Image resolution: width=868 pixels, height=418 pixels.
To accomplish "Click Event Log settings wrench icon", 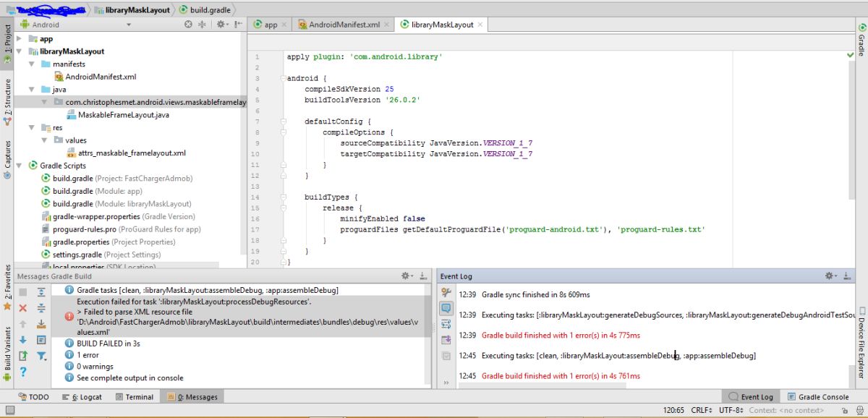I will pyautogui.click(x=446, y=292).
